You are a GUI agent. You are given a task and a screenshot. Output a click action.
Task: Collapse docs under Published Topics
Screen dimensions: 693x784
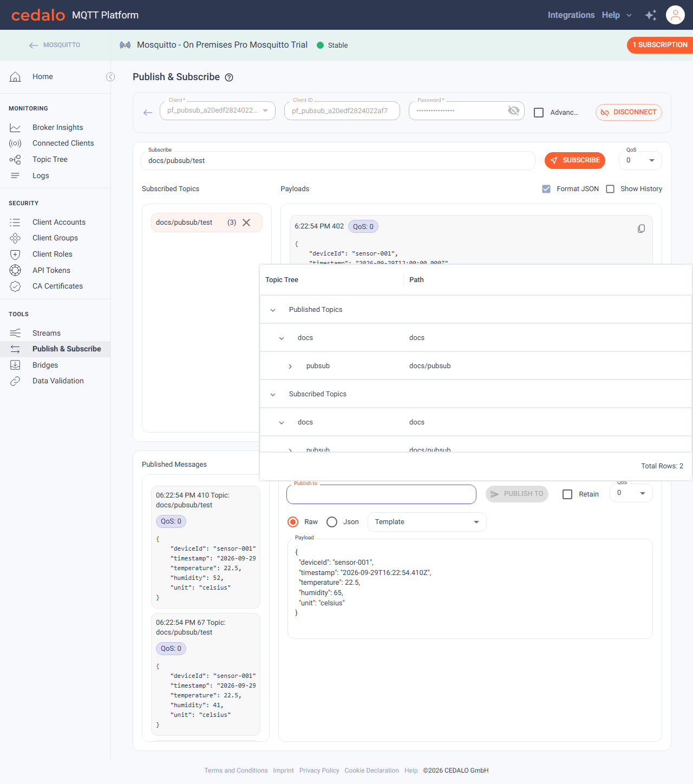(282, 338)
